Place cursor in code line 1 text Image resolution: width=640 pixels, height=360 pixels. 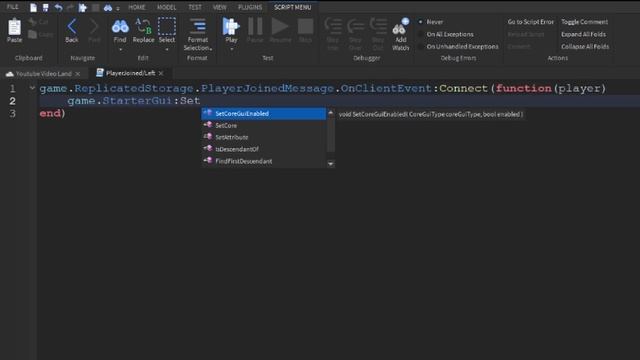[x=322, y=88]
